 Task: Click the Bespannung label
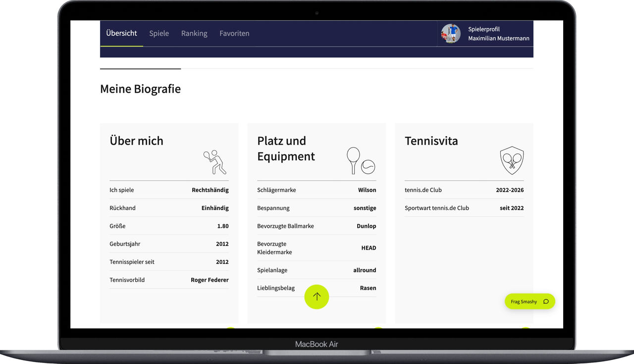click(273, 208)
